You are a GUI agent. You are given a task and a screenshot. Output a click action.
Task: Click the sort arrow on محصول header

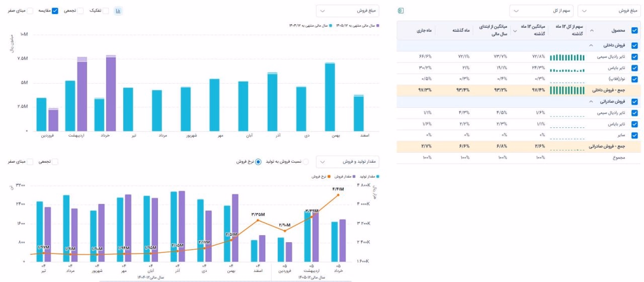591,30
